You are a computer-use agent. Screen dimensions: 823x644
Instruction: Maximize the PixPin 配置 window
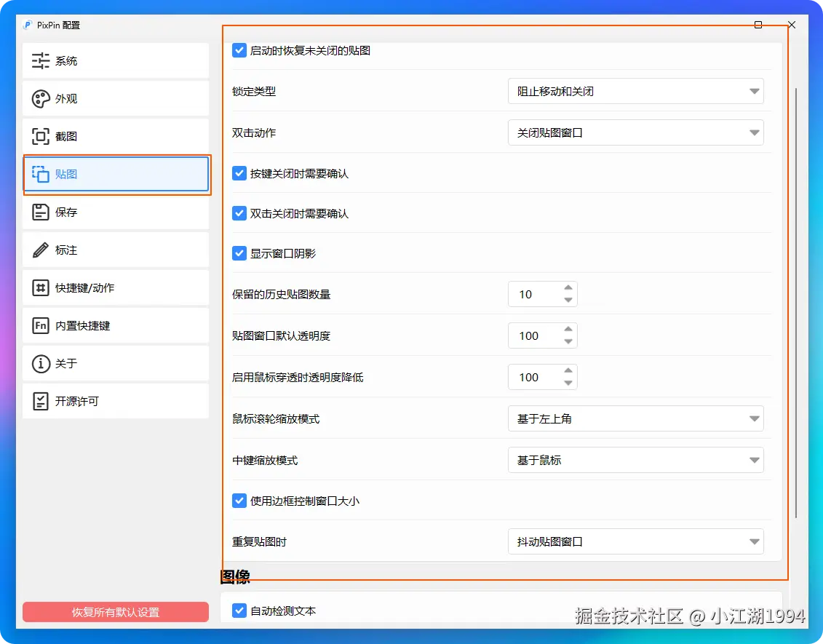758,25
